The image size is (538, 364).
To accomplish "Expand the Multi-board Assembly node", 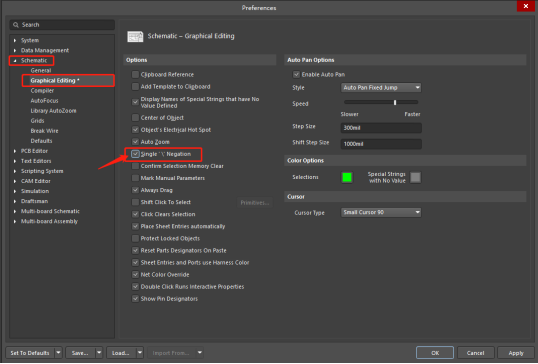I will point(15,222).
